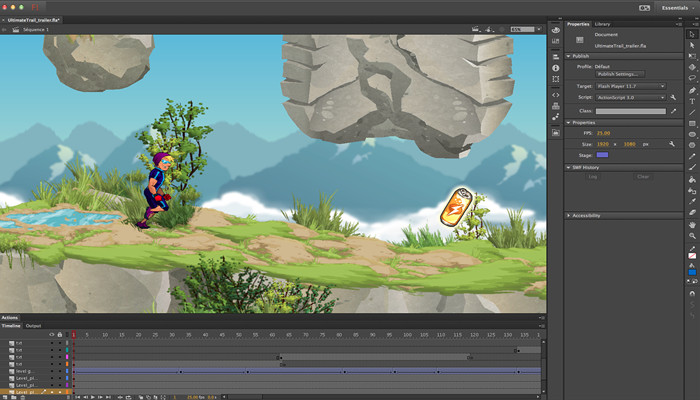The width and height of the screenshot is (700, 400).
Task: Select the Text tool
Action: click(692, 100)
